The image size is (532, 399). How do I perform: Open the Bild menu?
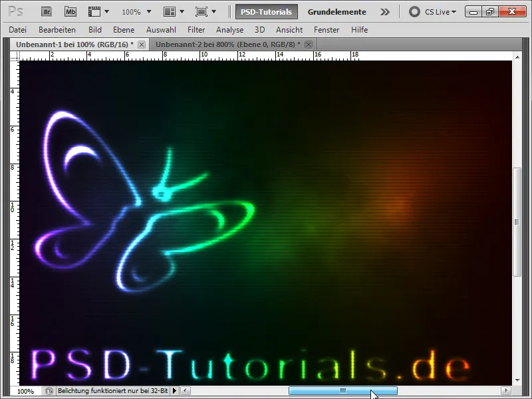click(x=95, y=30)
